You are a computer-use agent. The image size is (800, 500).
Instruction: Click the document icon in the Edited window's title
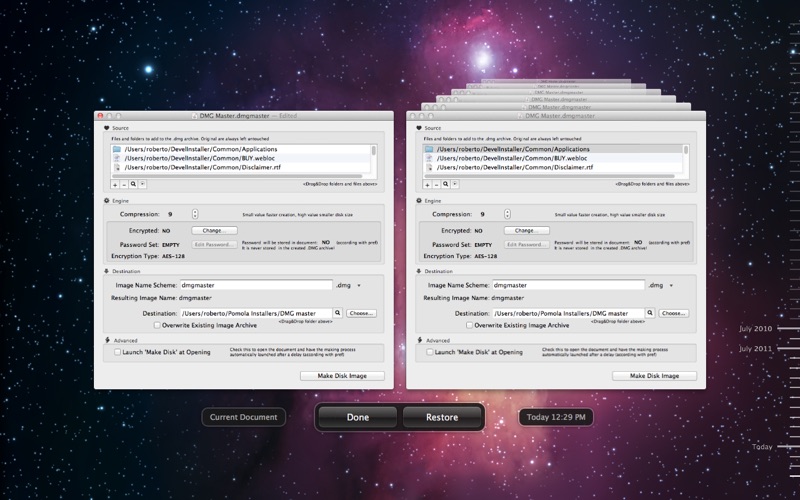(194, 116)
